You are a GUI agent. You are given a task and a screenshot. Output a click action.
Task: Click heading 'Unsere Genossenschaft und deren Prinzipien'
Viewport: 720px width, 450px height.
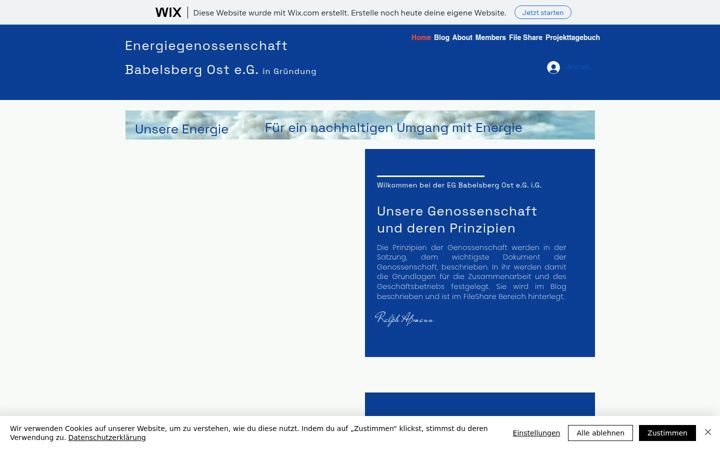coord(457,219)
